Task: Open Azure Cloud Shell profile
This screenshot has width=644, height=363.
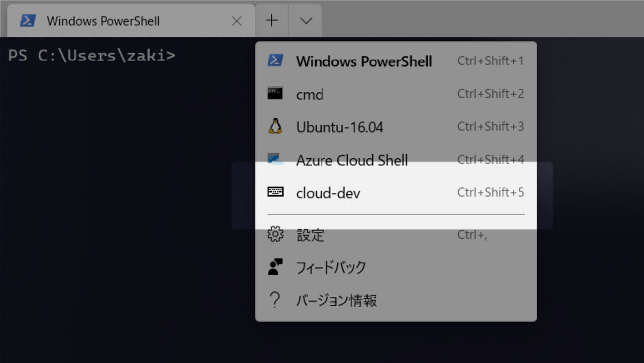Action: click(352, 160)
